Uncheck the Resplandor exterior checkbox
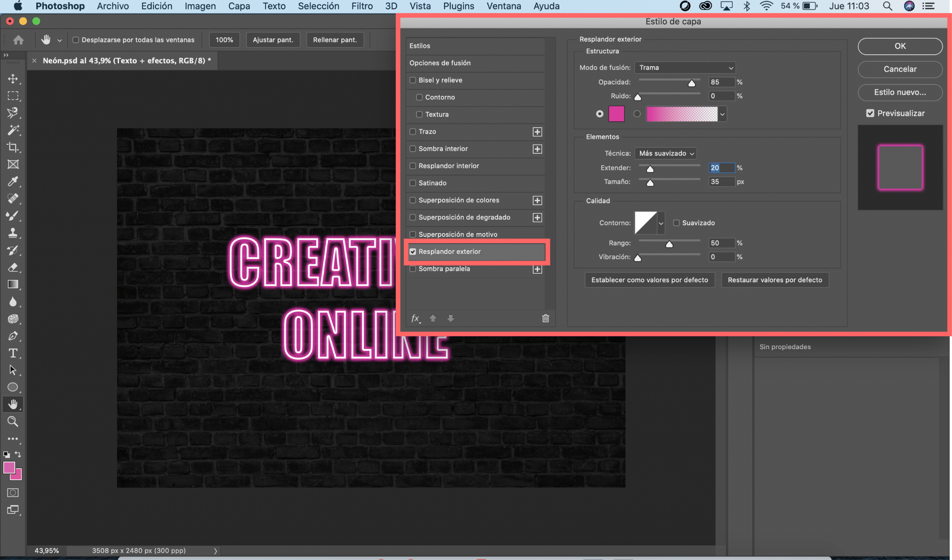952x560 pixels. 413,252
